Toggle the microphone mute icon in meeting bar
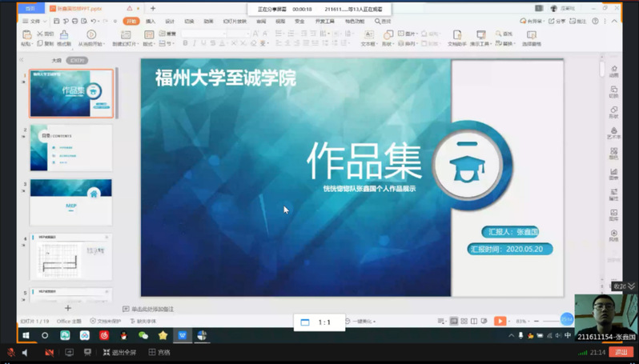639x364 pixels. pyautogui.click(x=11, y=353)
